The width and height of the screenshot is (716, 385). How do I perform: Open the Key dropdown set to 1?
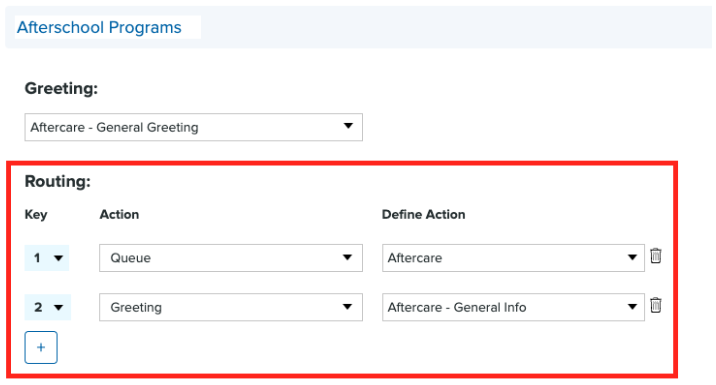point(47,258)
